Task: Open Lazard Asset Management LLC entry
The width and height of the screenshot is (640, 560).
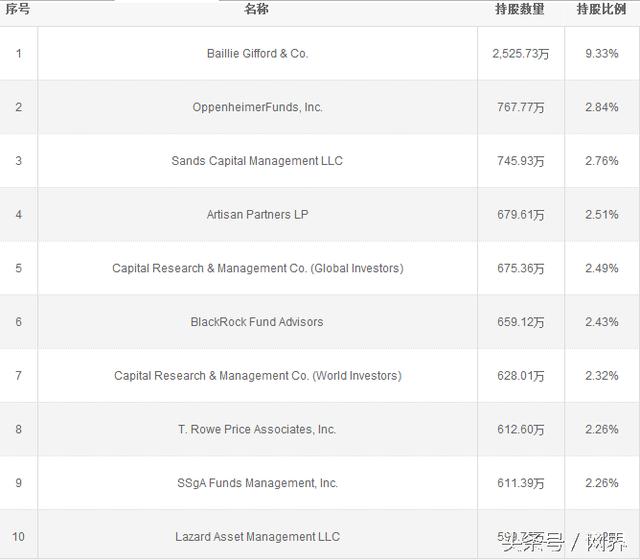Action: click(257, 537)
